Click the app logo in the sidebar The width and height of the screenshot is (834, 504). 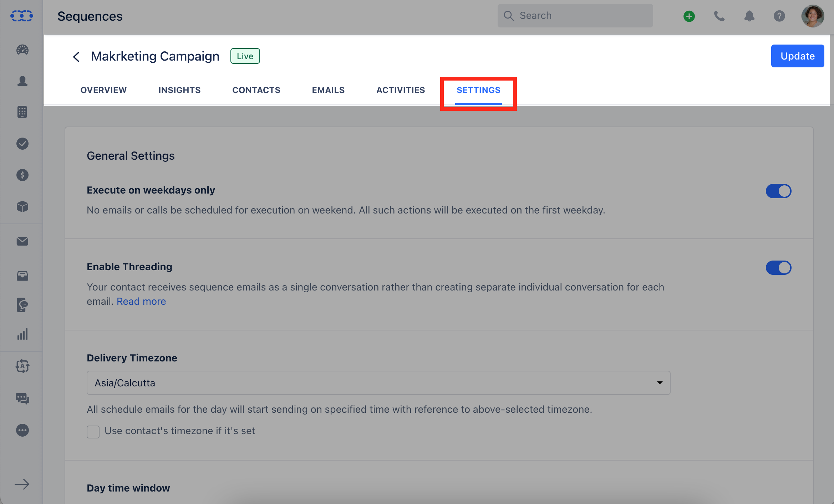pos(22,16)
